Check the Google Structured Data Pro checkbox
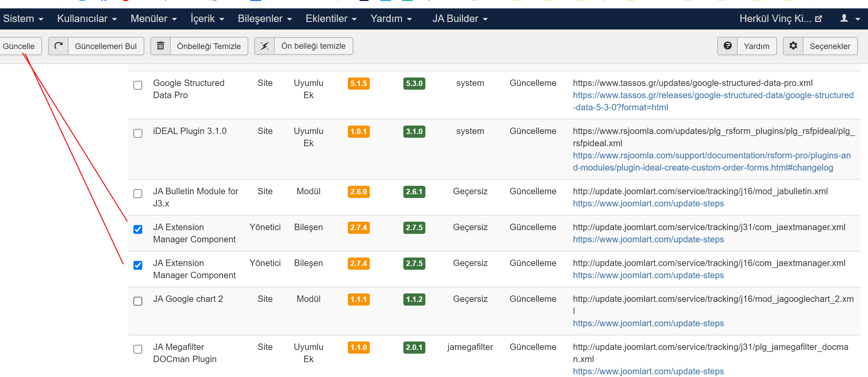The image size is (868, 377). 138,85
